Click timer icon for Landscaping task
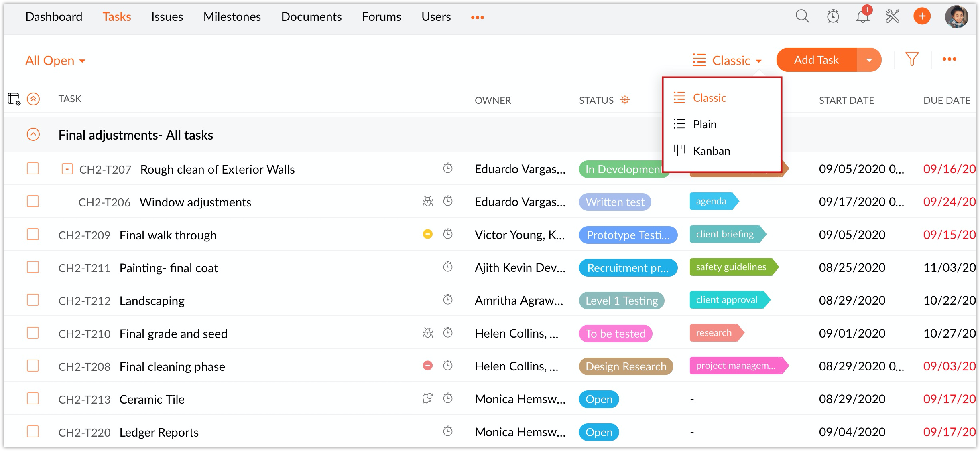This screenshot has height=451, width=980. pos(447,300)
